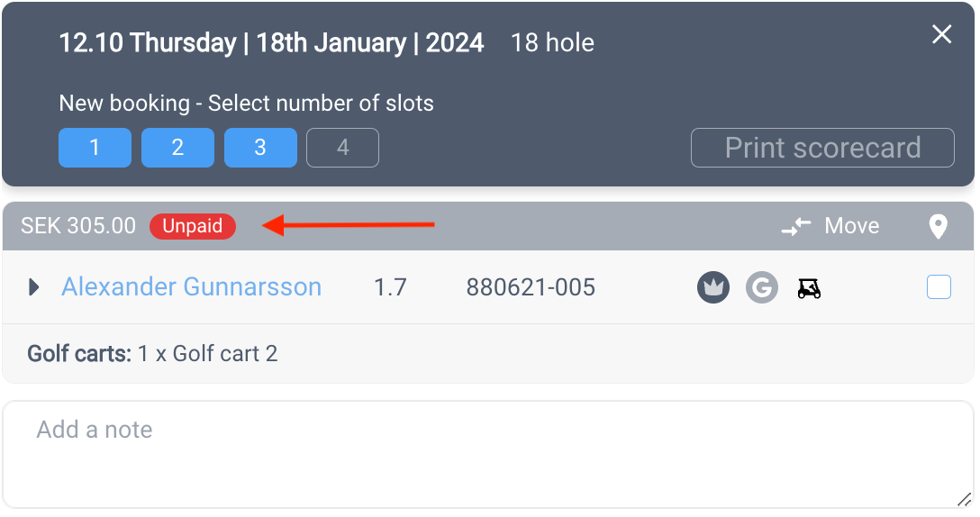Click the note field resize handle
Viewport: 980px width, 517px height.
(x=965, y=500)
